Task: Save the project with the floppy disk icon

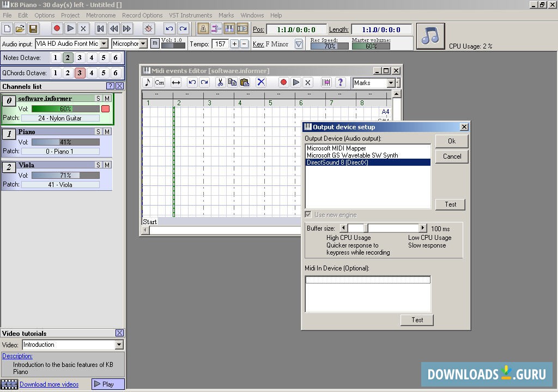Action: tap(33, 28)
